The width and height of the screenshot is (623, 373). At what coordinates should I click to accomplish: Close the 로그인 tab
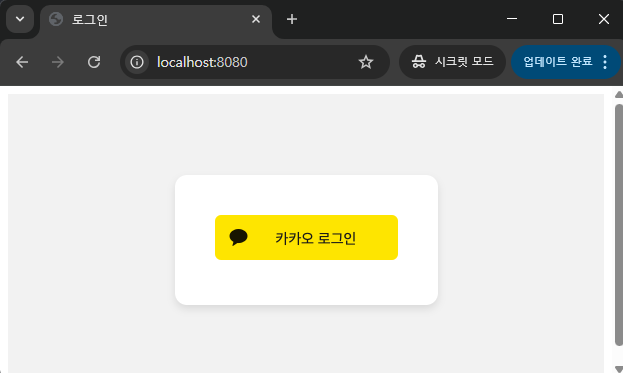point(256,19)
